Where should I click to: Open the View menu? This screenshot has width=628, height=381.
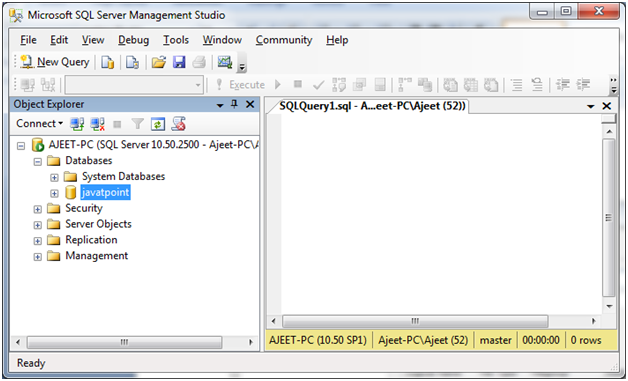tap(93, 40)
